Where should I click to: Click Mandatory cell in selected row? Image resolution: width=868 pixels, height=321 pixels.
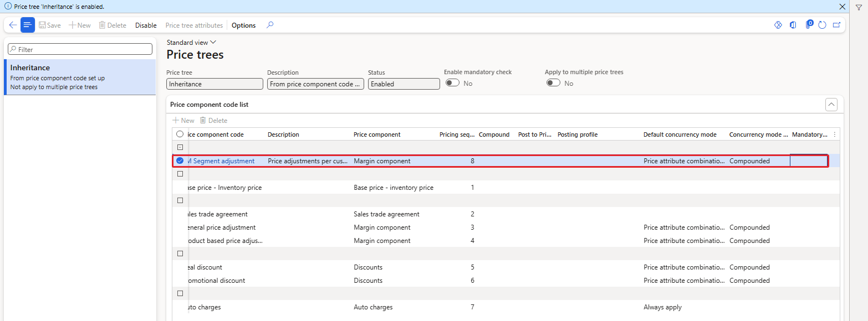[809, 161]
